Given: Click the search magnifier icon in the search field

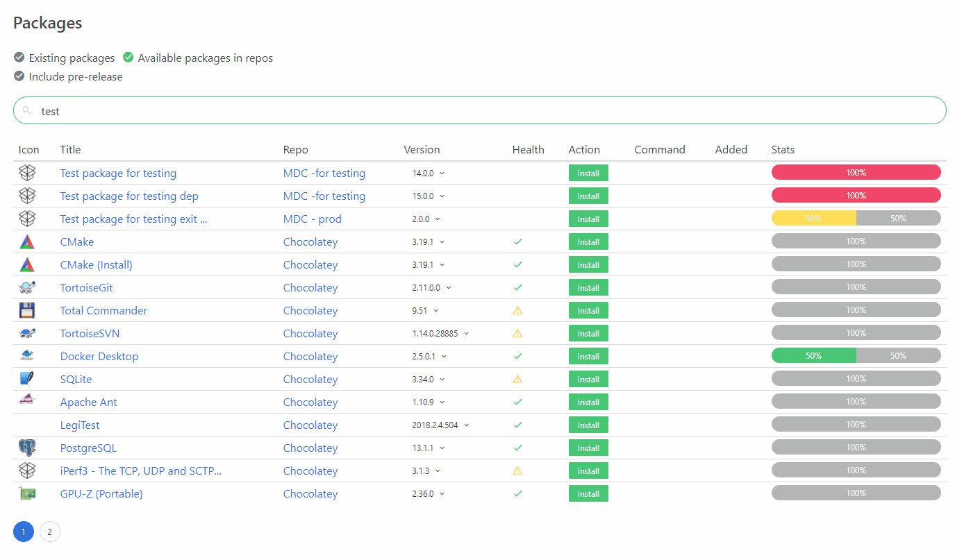Looking at the screenshot, I should (x=26, y=110).
